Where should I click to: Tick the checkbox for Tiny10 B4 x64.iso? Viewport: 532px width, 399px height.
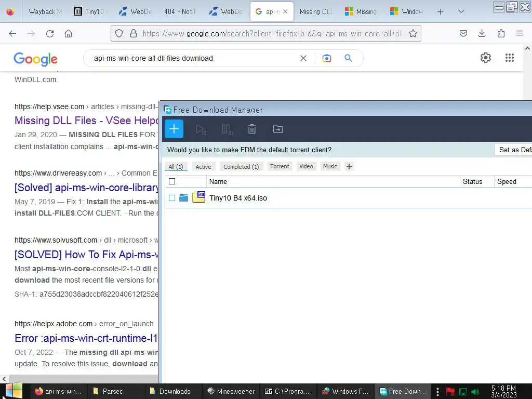click(x=172, y=198)
